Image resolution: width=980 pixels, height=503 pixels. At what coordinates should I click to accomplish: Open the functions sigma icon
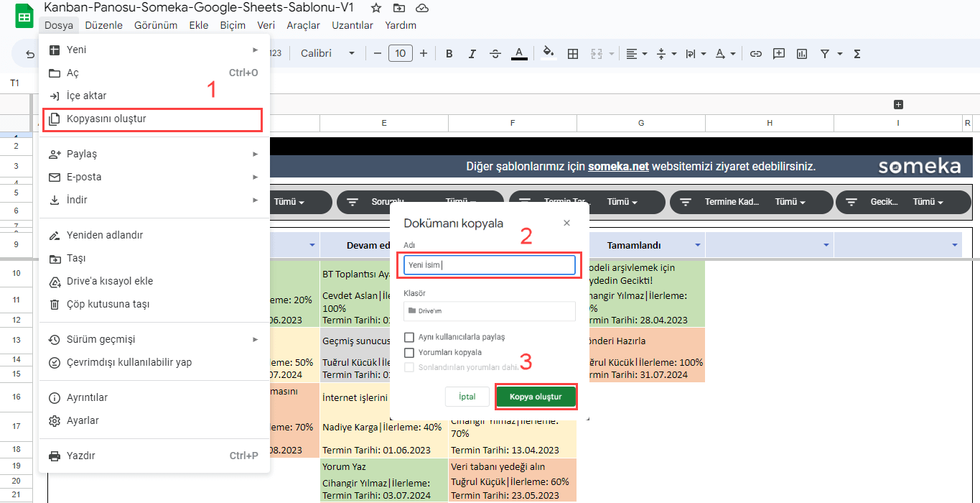[x=857, y=54]
